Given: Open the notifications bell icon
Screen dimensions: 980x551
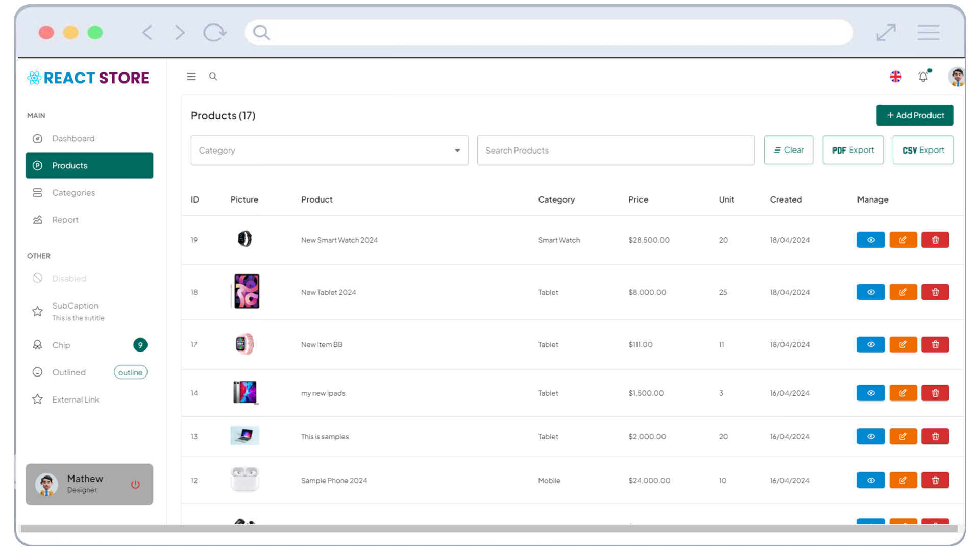Looking at the screenshot, I should (923, 77).
